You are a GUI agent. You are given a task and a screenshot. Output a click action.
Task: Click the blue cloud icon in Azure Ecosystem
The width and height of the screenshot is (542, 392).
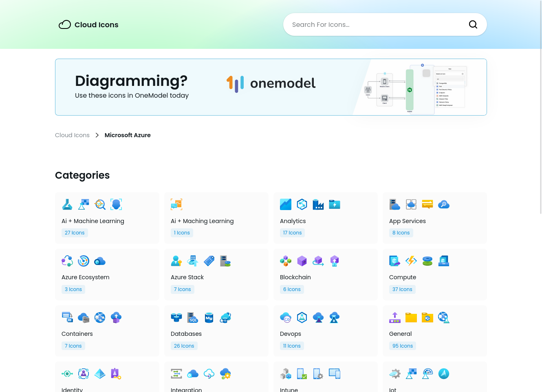click(100, 261)
